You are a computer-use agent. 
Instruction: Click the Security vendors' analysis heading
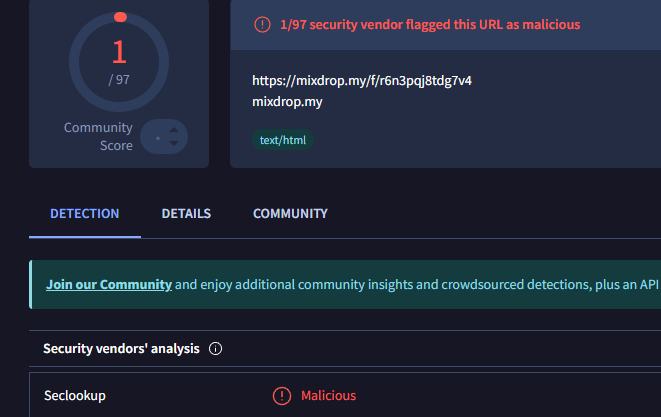coord(121,349)
